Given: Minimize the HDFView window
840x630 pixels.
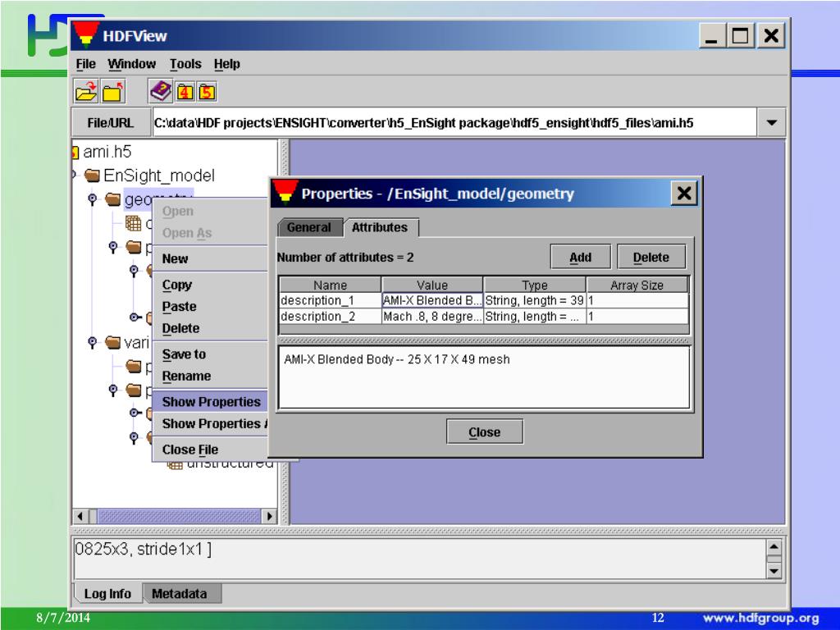Looking at the screenshot, I should click(x=711, y=36).
